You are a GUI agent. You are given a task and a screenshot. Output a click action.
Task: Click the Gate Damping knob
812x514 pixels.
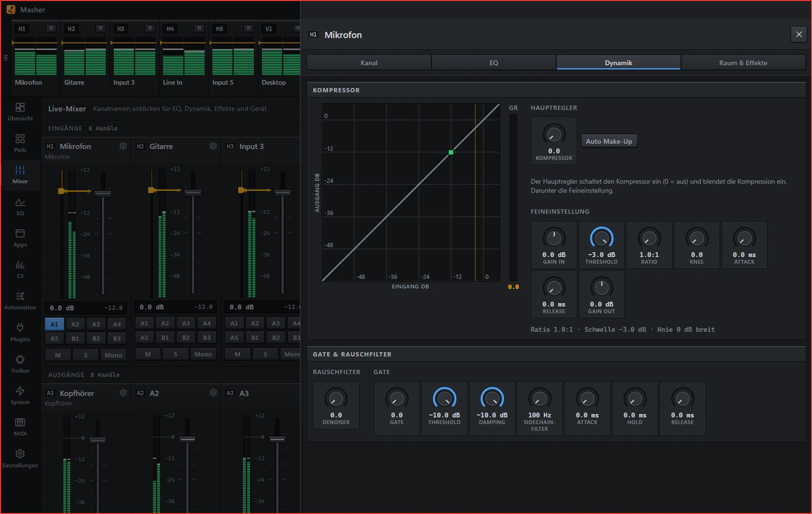(x=492, y=398)
